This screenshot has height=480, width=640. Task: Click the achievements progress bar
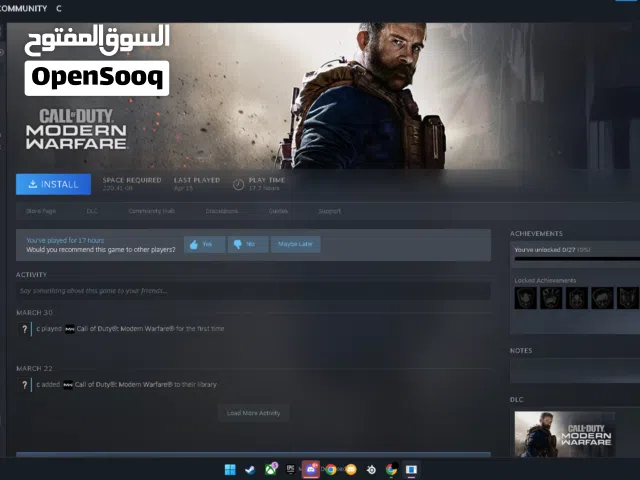[x=577, y=259]
